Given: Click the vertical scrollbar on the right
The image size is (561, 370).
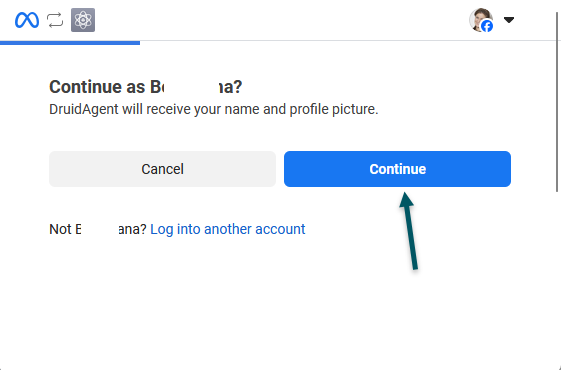Looking at the screenshot, I should tap(557, 102).
